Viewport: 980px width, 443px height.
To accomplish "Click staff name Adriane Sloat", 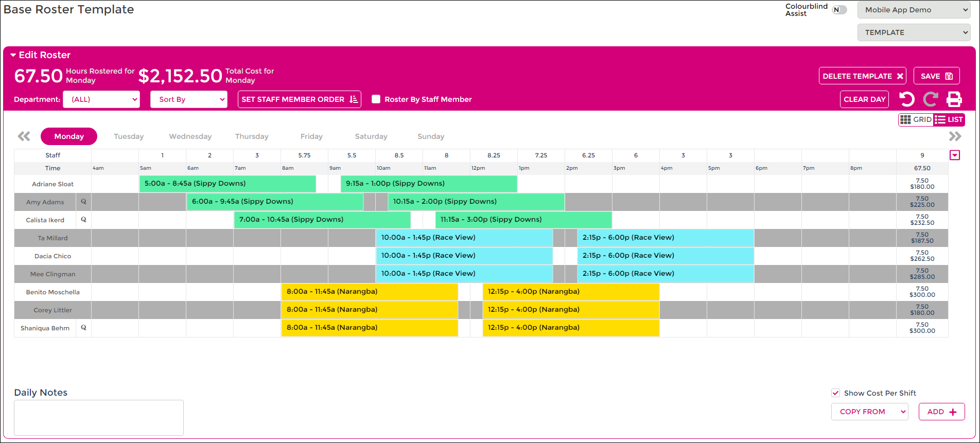I will 52,184.
